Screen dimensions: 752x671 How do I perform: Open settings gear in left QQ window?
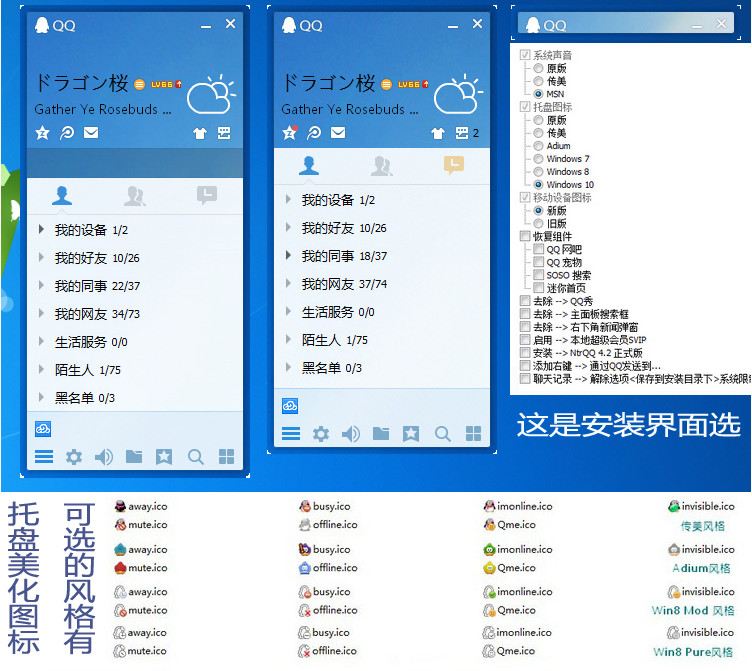[74, 457]
